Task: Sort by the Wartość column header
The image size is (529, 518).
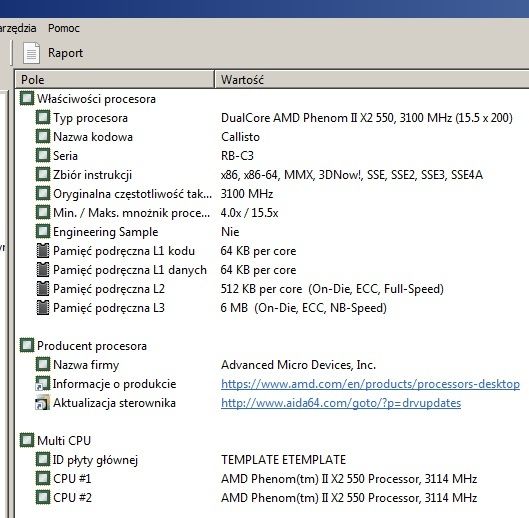Action: 372,80
